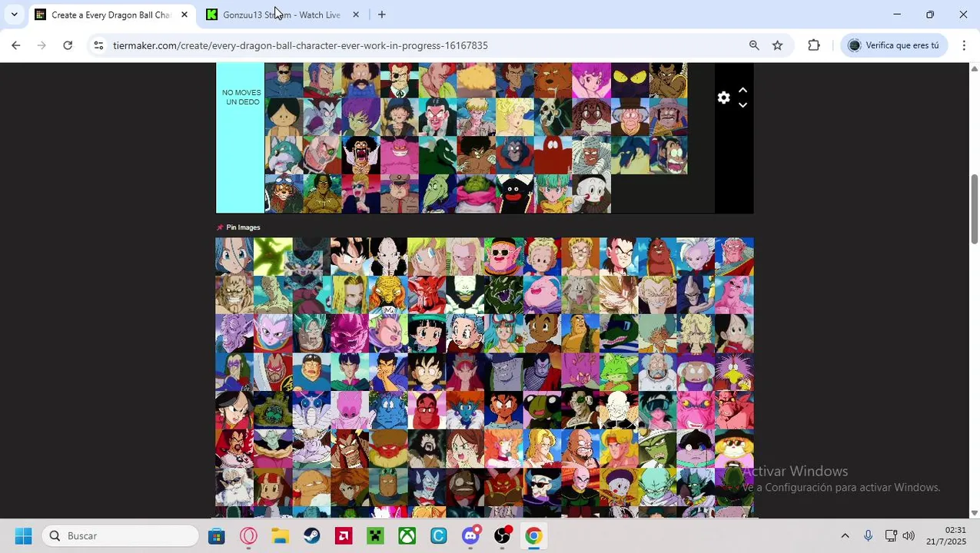Open the zoom magnifier icon in address bar

pyautogui.click(x=754, y=45)
